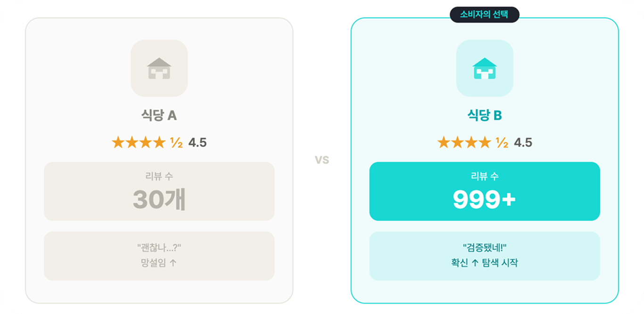Image resolution: width=644 pixels, height=314 pixels.
Task: Click the VS label between the cards
Action: click(x=322, y=160)
